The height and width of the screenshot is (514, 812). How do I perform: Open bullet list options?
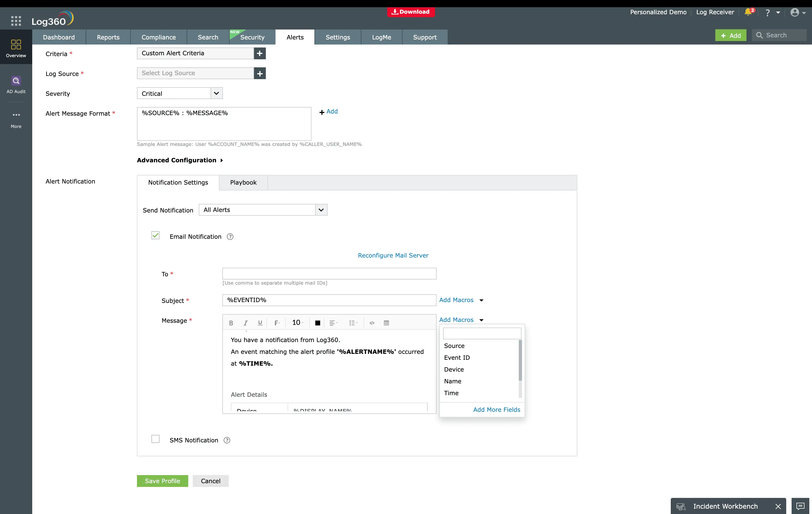[353, 323]
